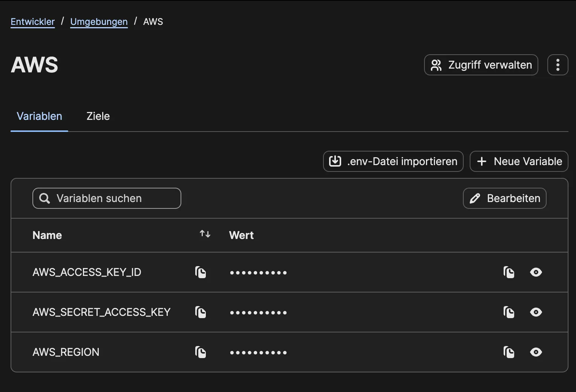
Task: Open the Ziele tab
Action: [98, 116]
